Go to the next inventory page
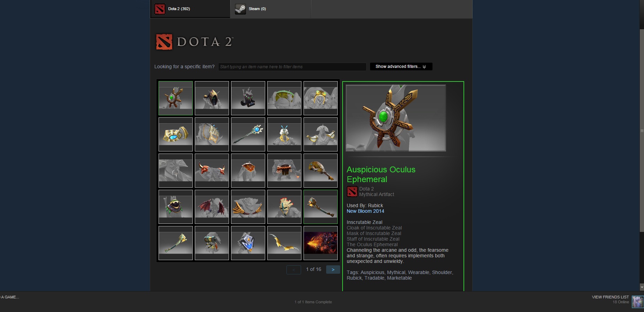The height and width of the screenshot is (312, 644). (x=333, y=270)
